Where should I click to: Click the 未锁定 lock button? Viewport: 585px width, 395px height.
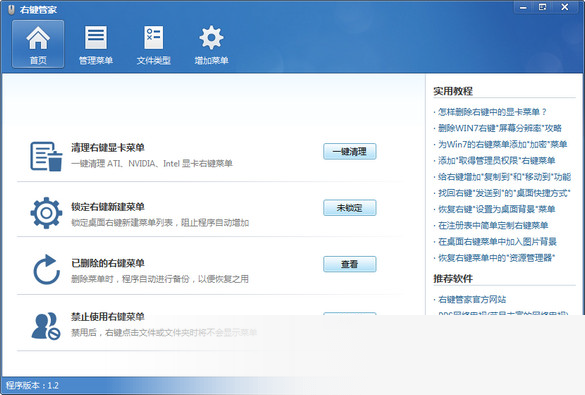350,208
